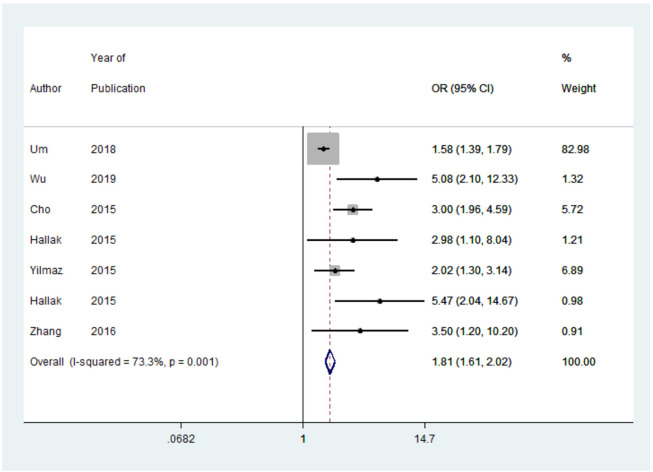This screenshot has width=653, height=472.
Task: Click author name Yilmaz
Action: [46, 270]
